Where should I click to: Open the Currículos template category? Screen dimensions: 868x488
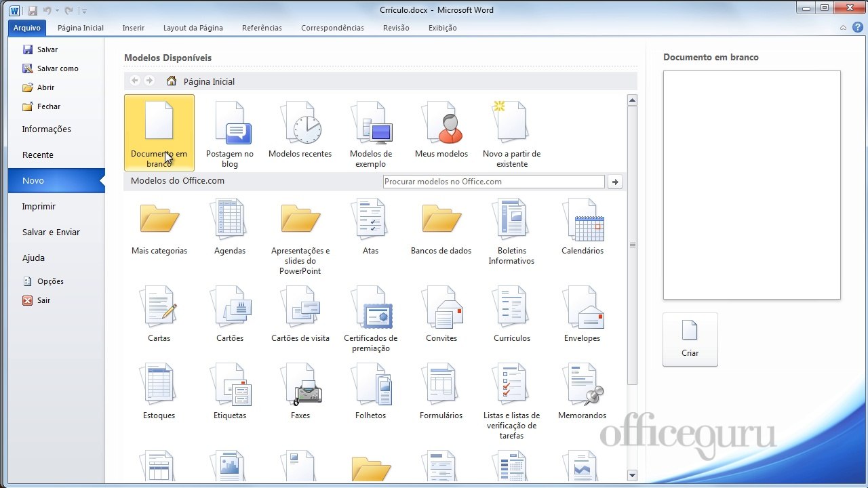pyautogui.click(x=512, y=314)
